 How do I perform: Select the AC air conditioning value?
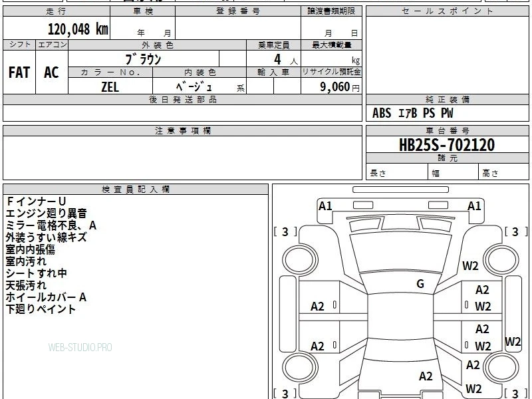point(52,72)
